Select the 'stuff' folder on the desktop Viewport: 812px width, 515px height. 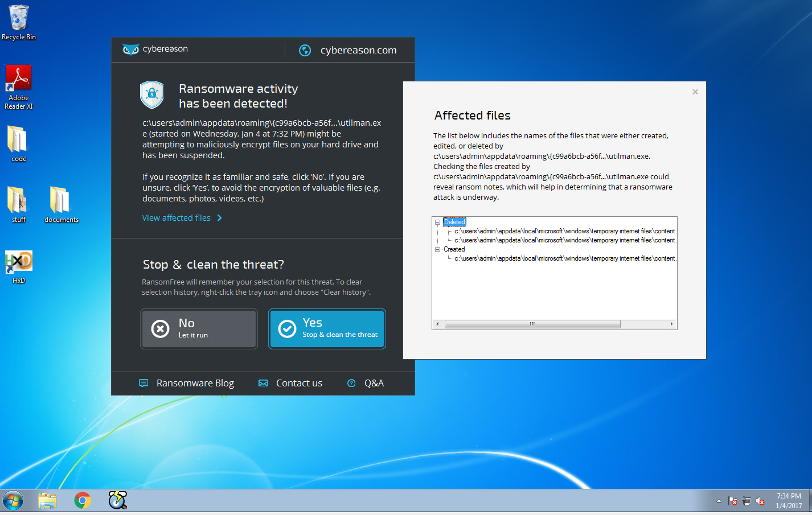click(x=19, y=204)
